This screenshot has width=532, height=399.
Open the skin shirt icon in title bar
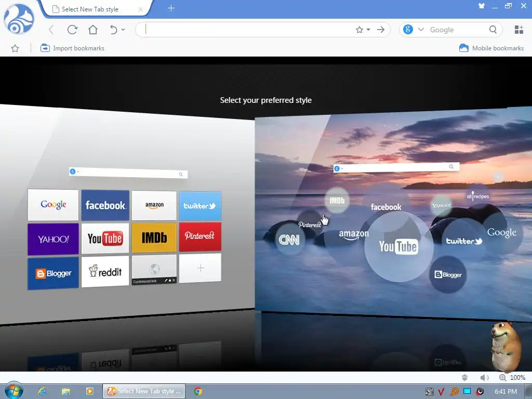pos(482,6)
